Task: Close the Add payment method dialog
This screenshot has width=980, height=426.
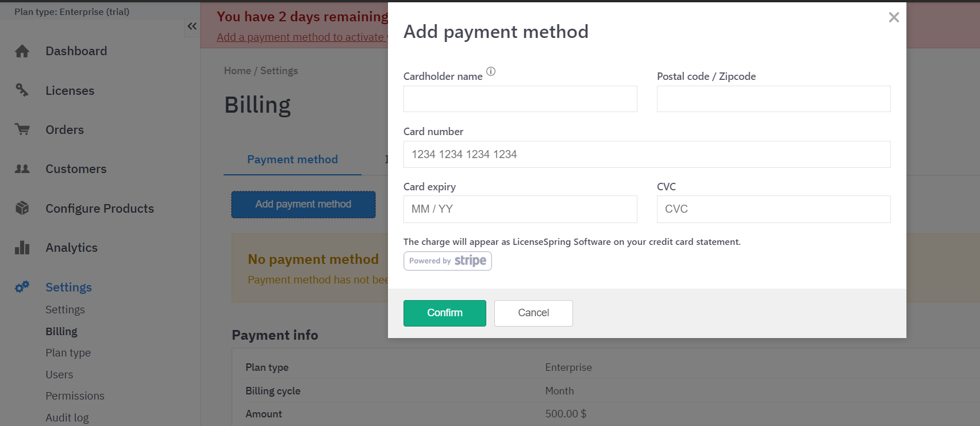Action: (893, 17)
